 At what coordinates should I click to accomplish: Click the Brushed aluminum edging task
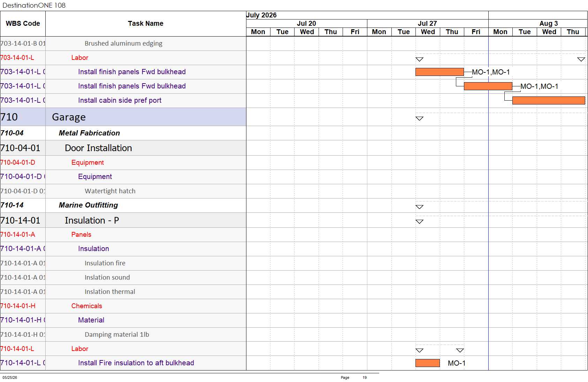click(123, 44)
